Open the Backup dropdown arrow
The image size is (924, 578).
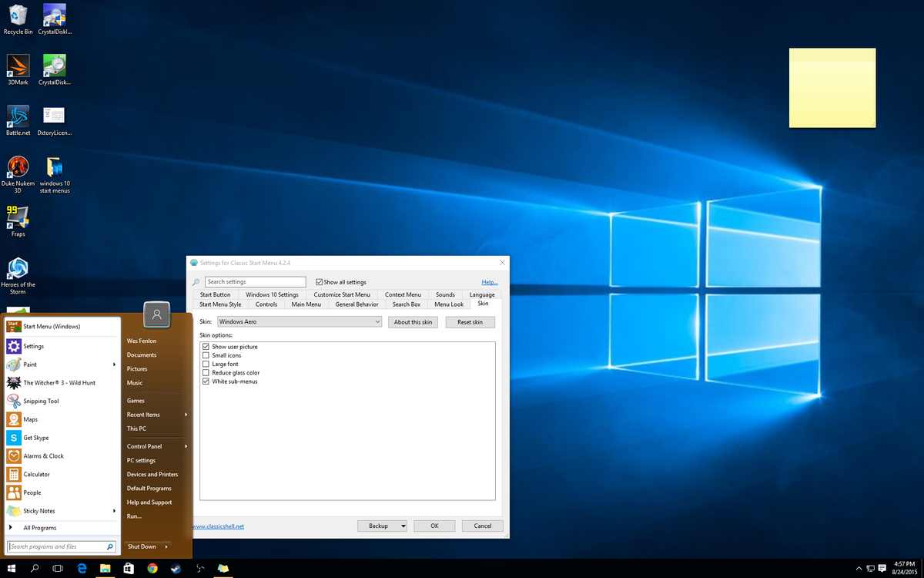click(x=403, y=526)
